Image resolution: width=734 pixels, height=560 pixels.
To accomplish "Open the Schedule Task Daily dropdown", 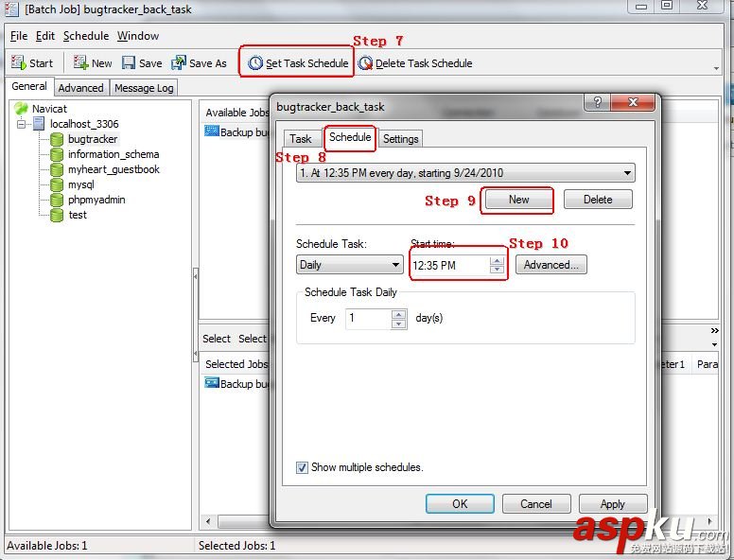I will tap(395, 265).
